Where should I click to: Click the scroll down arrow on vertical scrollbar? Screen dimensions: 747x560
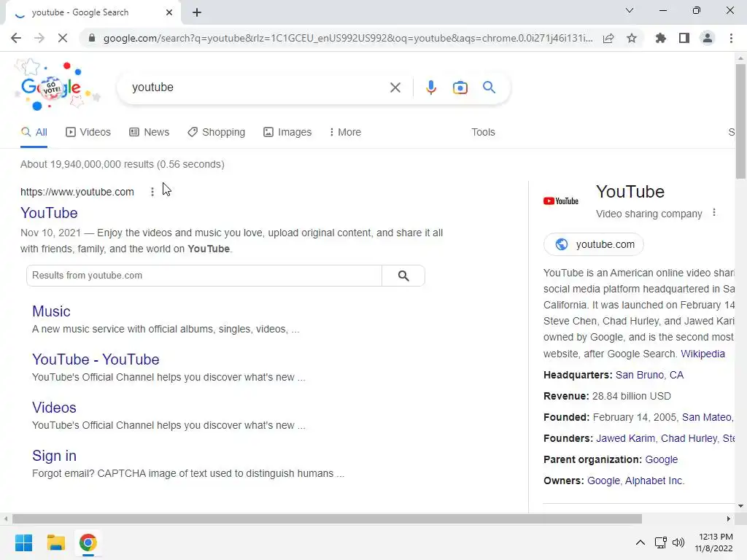point(740,506)
